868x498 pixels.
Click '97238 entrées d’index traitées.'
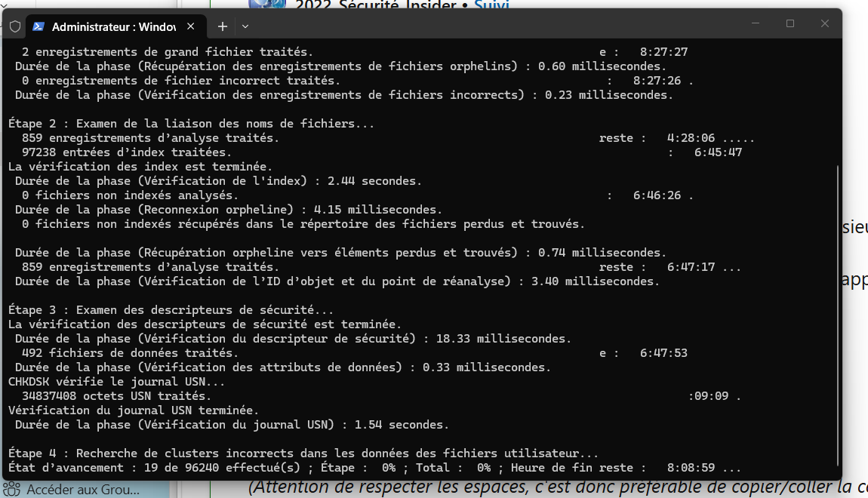point(127,152)
